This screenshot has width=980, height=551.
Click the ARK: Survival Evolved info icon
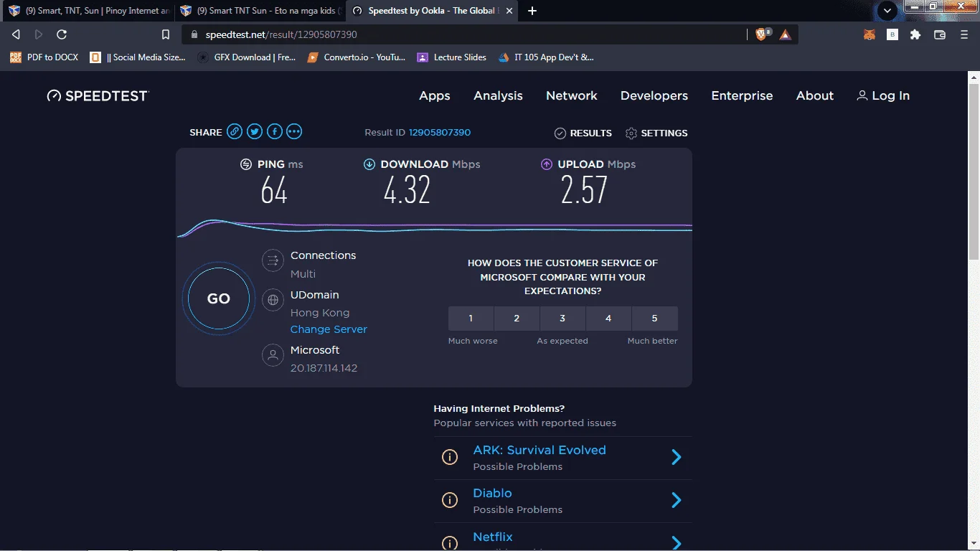point(450,457)
